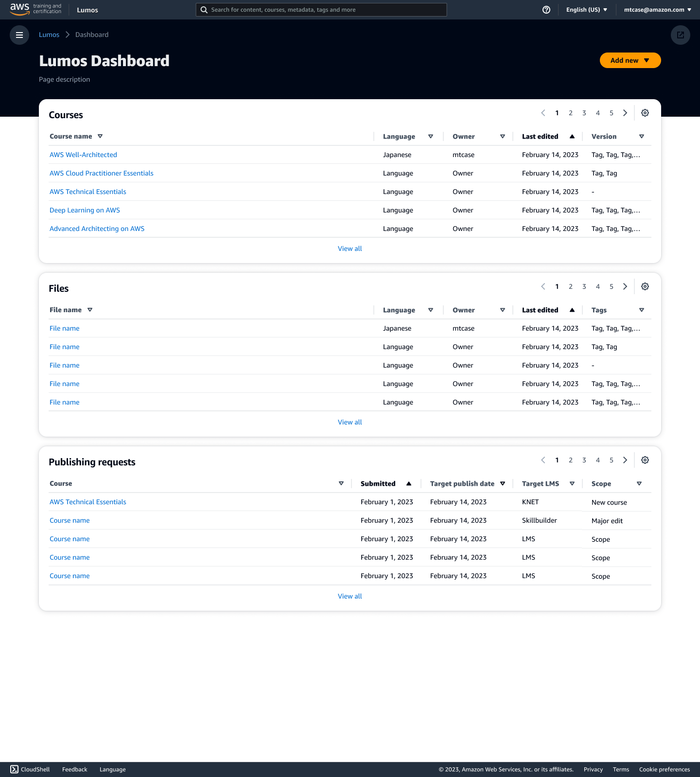Click Feedback in the footer
This screenshot has width=700, height=777.
click(75, 769)
